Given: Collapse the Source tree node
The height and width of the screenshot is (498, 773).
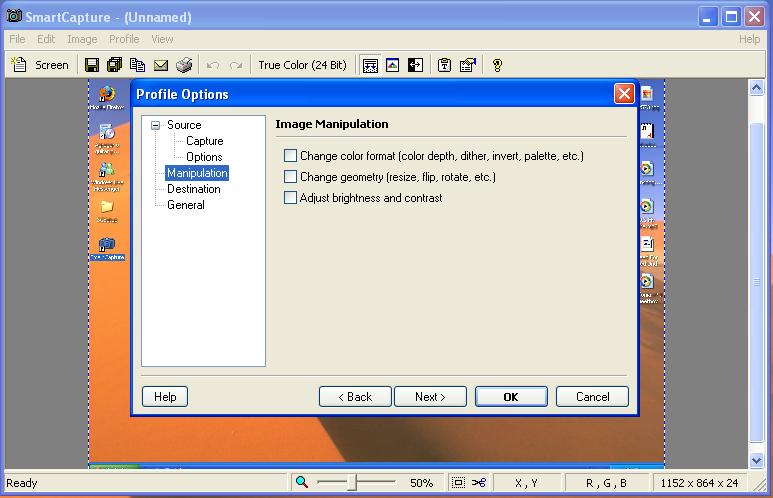Looking at the screenshot, I should pyautogui.click(x=155, y=125).
